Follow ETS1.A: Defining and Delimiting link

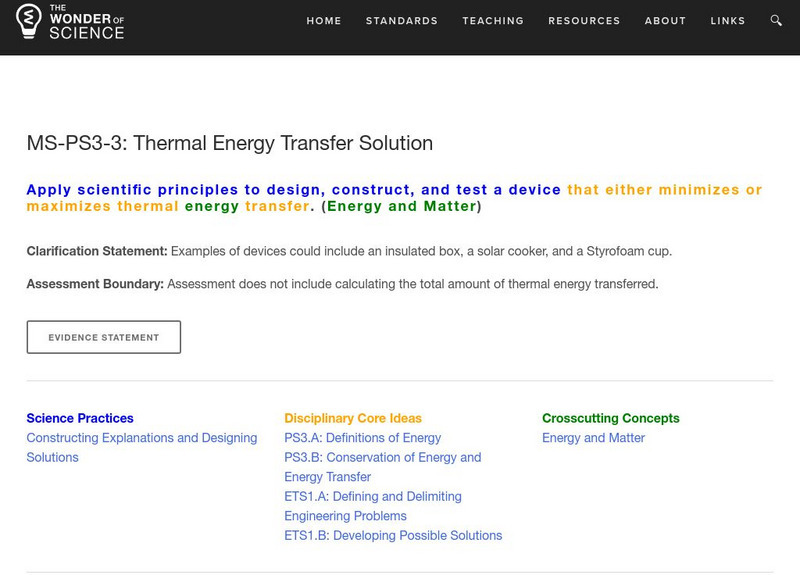pyautogui.click(x=372, y=496)
